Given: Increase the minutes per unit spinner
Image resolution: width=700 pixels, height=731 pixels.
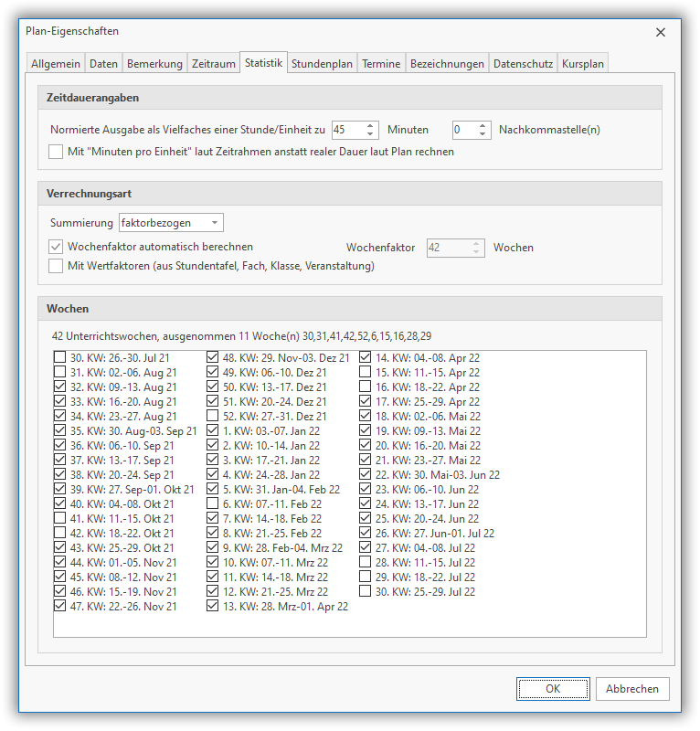Looking at the screenshot, I should tap(371, 126).
